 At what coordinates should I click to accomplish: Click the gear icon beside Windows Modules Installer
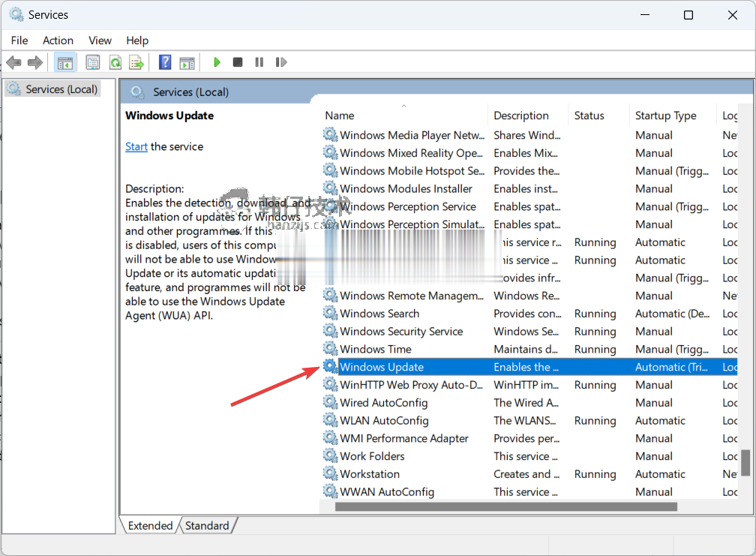pyautogui.click(x=330, y=188)
